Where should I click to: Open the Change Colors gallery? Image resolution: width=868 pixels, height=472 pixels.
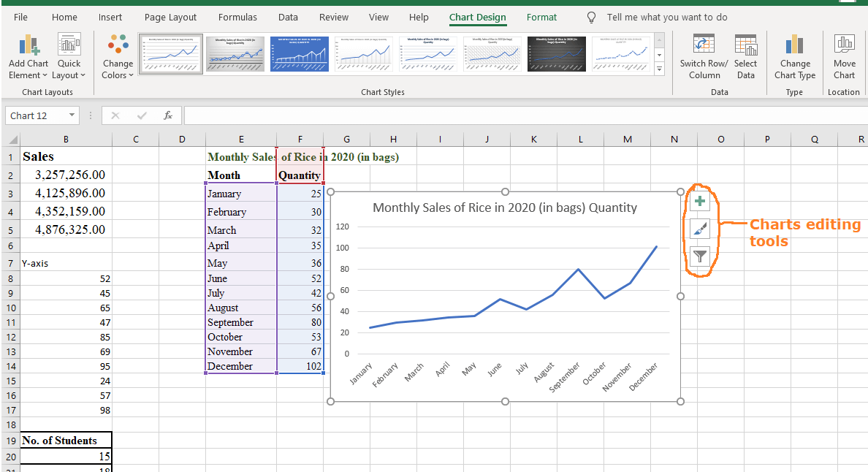(118, 56)
